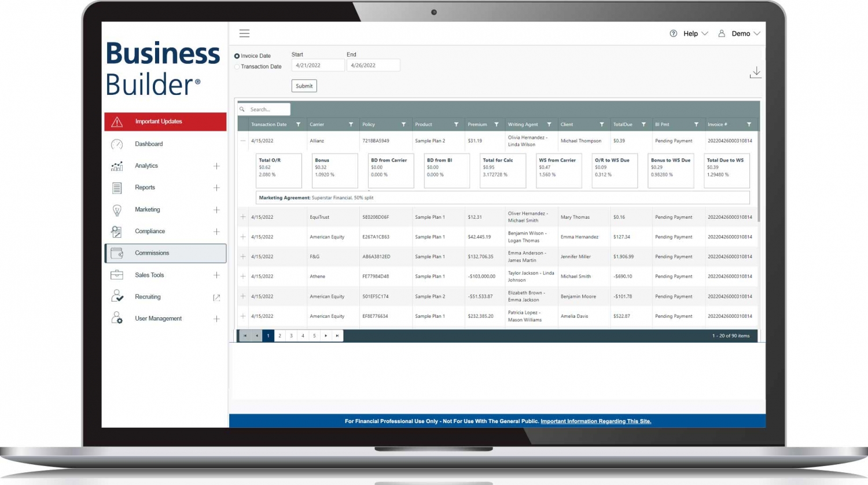
Task: Open the Carrier column filter funnel
Action: point(351,124)
